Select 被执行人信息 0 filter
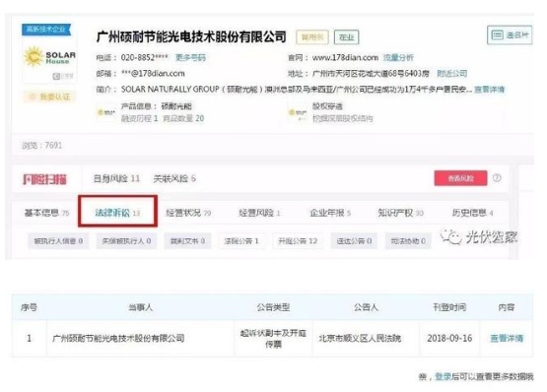The width and height of the screenshot is (547, 392). tap(58, 241)
